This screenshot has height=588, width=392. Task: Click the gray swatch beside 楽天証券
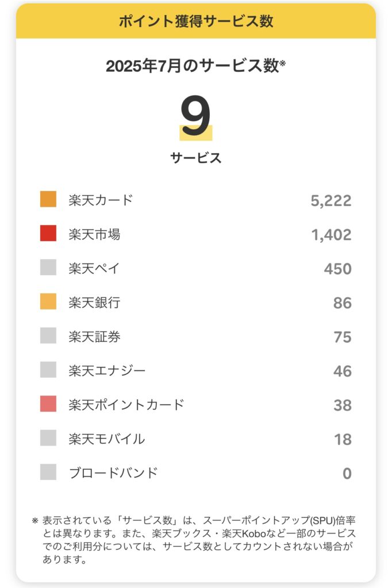click(x=48, y=335)
